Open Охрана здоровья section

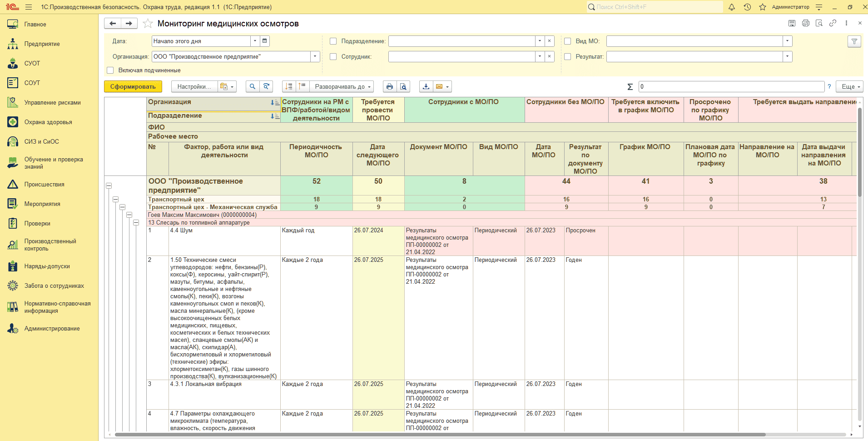coord(48,122)
